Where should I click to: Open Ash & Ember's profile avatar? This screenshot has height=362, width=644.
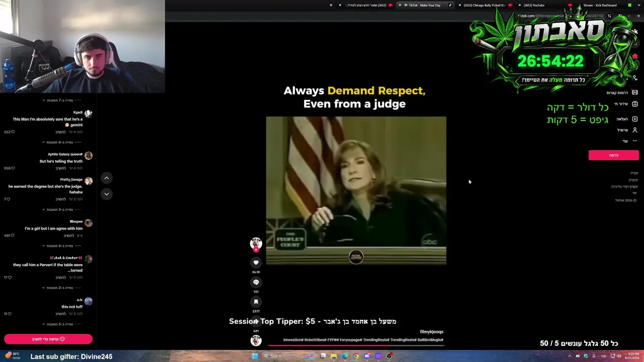[x=89, y=259]
